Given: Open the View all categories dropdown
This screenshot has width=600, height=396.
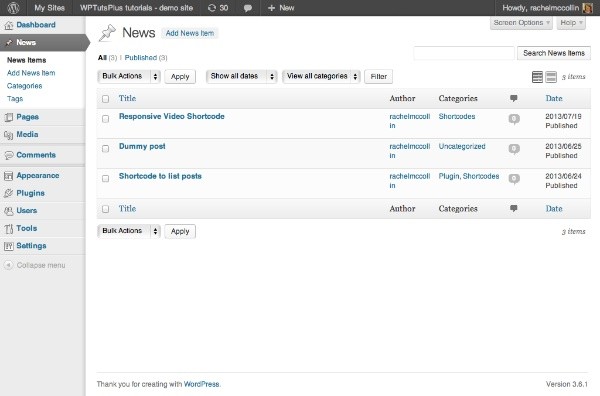Looking at the screenshot, I should tap(321, 77).
